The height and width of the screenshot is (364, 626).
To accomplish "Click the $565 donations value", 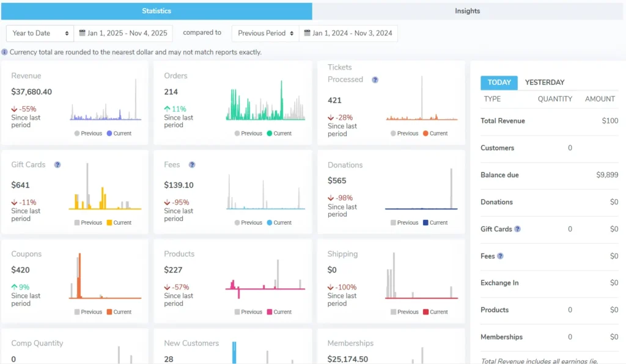I will pos(337,181).
